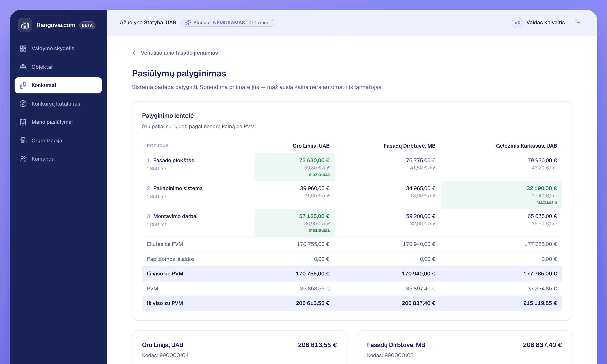Click the Komanda people icon

23,159
